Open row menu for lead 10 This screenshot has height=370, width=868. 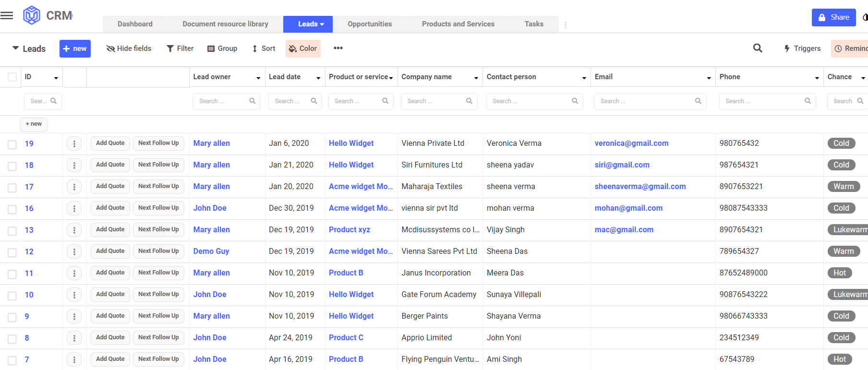(74, 295)
